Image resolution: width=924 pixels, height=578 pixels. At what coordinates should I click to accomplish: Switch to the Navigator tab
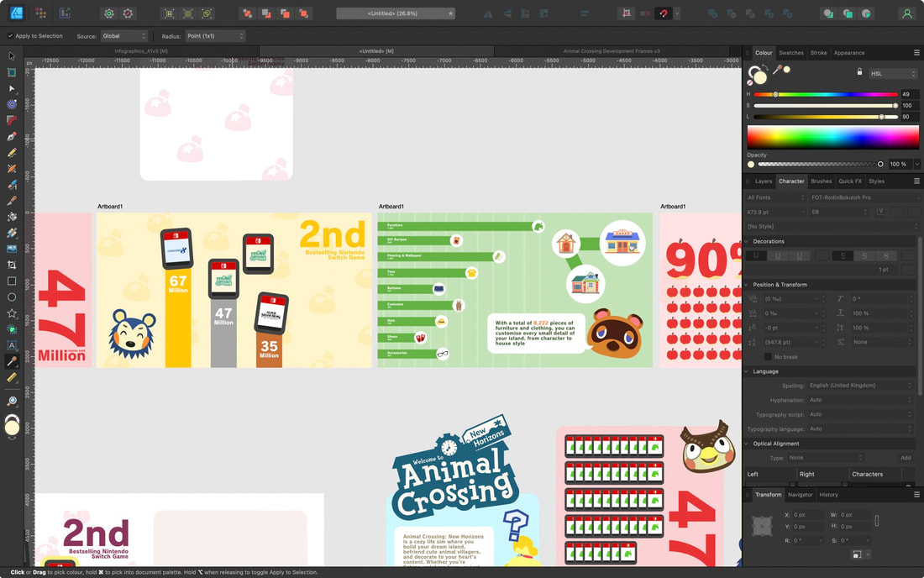coord(800,494)
